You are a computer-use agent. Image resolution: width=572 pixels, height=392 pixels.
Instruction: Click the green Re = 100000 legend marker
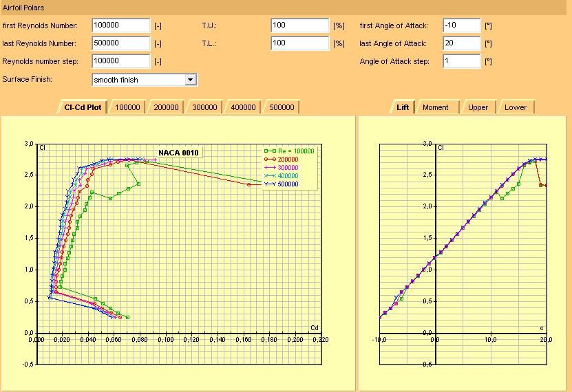pyautogui.click(x=273, y=151)
